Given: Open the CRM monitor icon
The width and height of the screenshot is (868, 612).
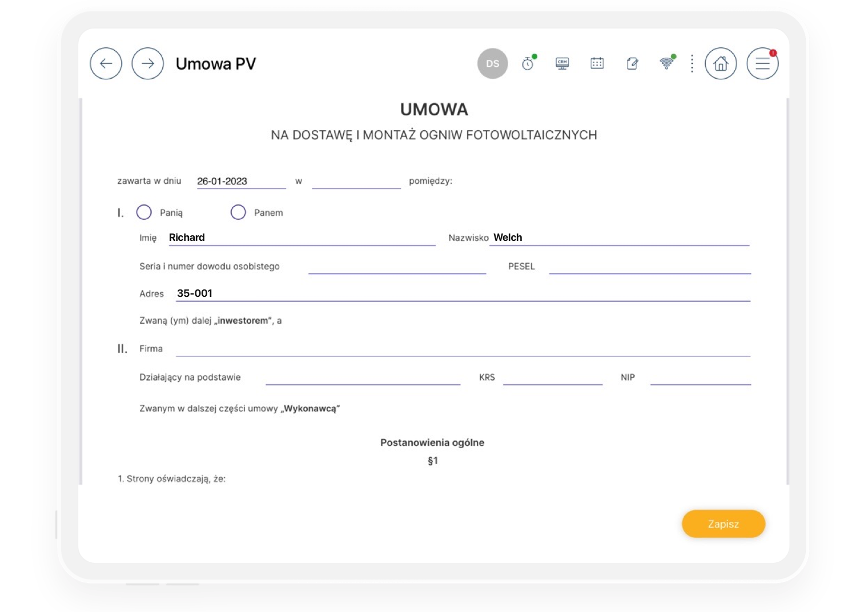Looking at the screenshot, I should point(562,63).
